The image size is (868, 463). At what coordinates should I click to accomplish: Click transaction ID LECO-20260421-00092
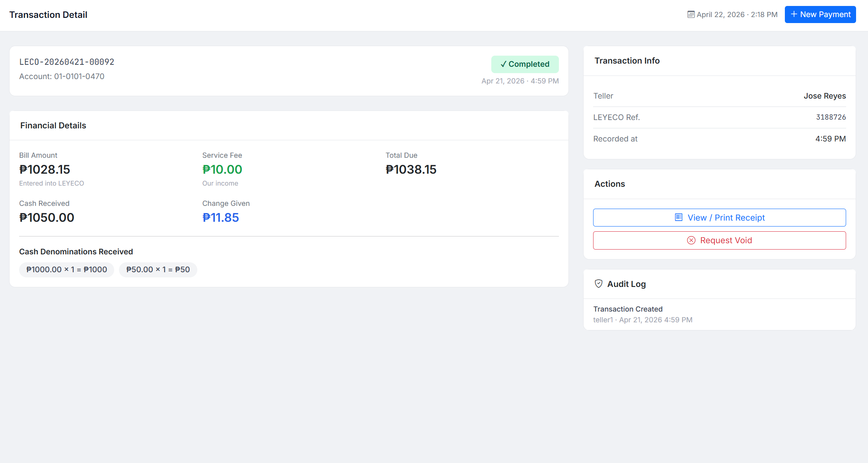pos(66,62)
